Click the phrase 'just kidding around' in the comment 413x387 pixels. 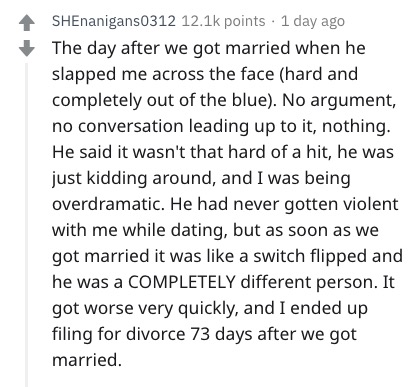pyautogui.click(x=132, y=178)
